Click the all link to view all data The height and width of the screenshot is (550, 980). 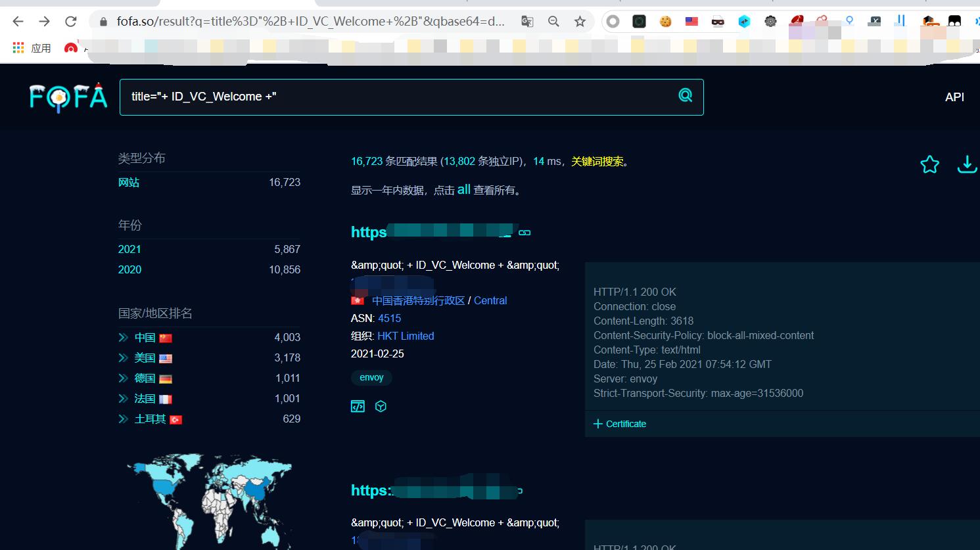point(464,189)
